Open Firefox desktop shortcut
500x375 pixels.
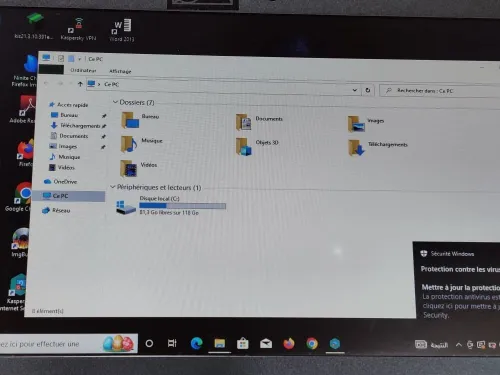25,153
